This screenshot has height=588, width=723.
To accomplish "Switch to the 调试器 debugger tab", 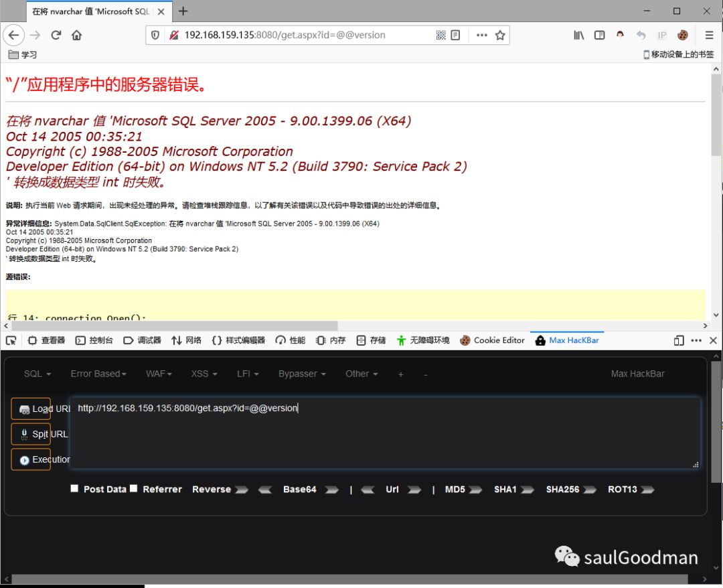I will (x=143, y=340).
